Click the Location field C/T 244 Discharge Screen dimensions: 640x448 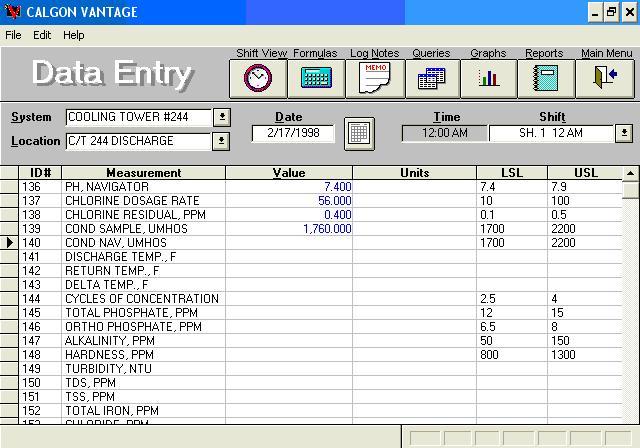[138, 141]
